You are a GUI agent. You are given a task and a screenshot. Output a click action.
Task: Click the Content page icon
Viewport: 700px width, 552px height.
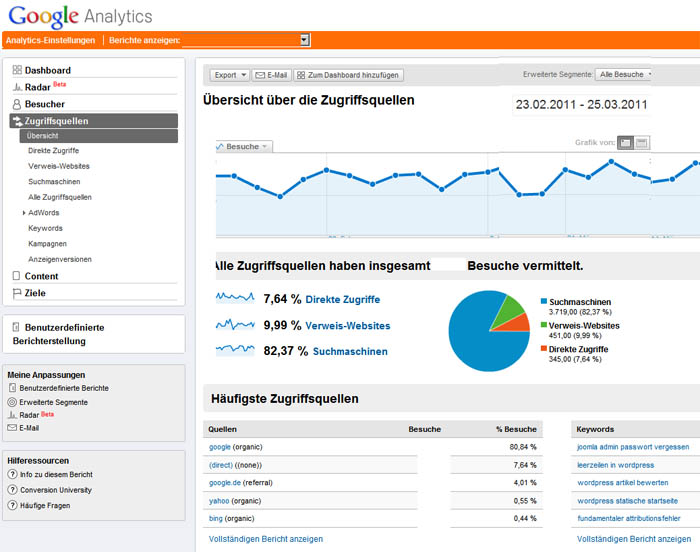pos(16,276)
